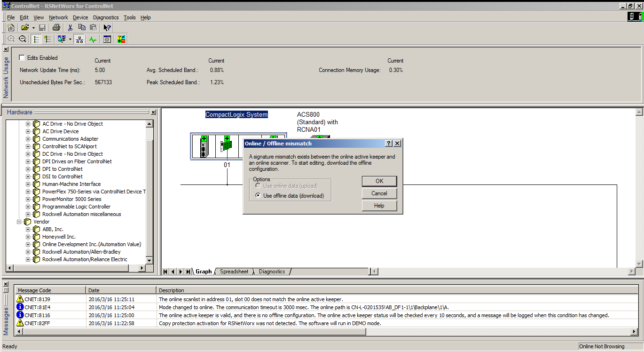Screen dimensions: 644x352
Task: Click the Cut scissors icon
Action: [x=71, y=28]
